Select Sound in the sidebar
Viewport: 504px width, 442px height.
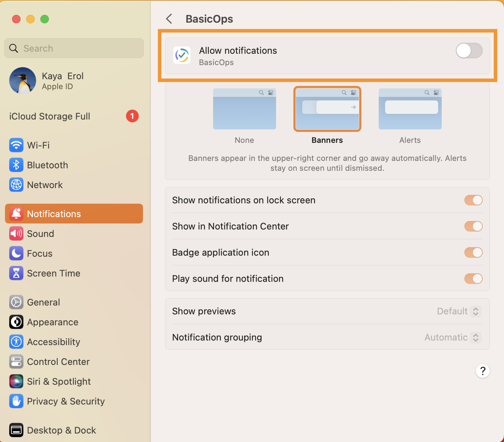tap(74, 234)
